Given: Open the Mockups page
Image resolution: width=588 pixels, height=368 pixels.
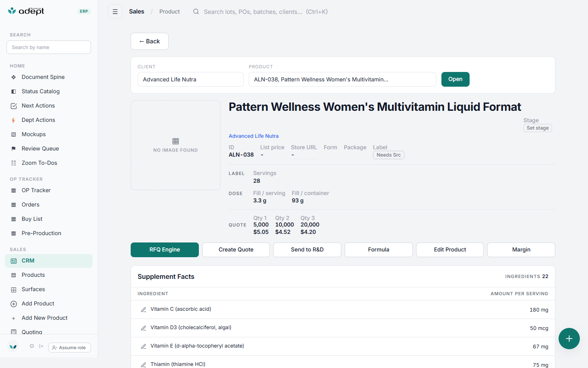Looking at the screenshot, I should (x=49, y=134).
